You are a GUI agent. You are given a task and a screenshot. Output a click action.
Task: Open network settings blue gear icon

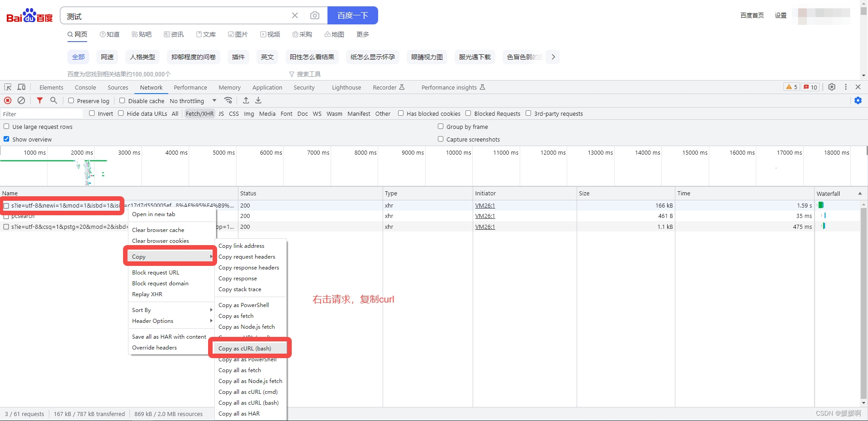858,100
